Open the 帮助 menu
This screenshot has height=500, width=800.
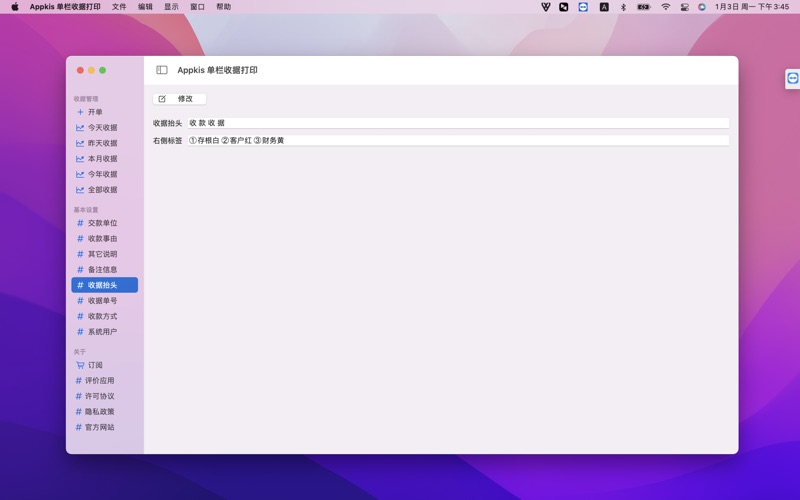223,7
